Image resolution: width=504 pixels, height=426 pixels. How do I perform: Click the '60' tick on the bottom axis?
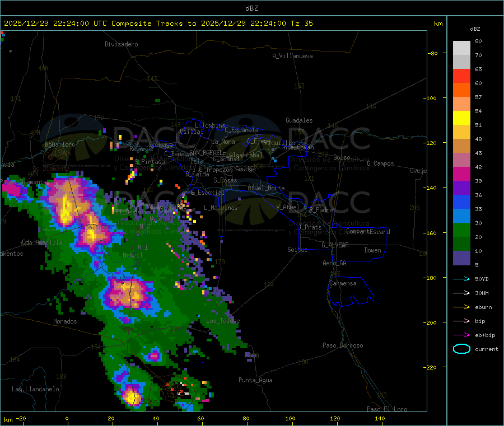[x=200, y=418]
